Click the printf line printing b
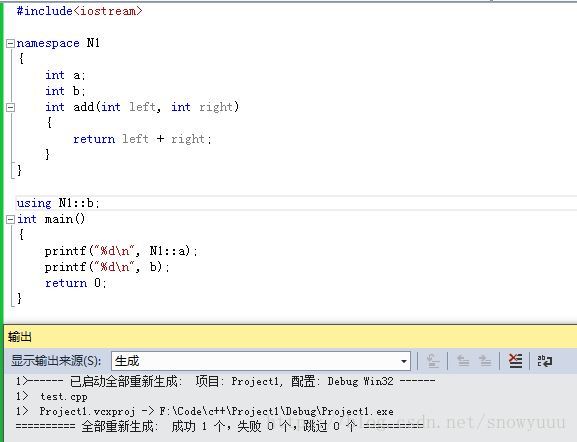The width and height of the screenshot is (577, 442). coord(107,267)
